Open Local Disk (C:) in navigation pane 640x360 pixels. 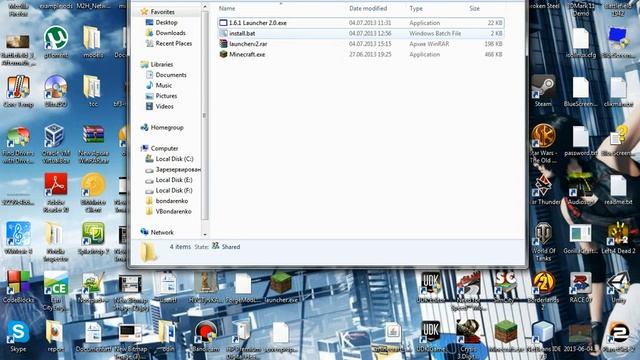point(174,159)
